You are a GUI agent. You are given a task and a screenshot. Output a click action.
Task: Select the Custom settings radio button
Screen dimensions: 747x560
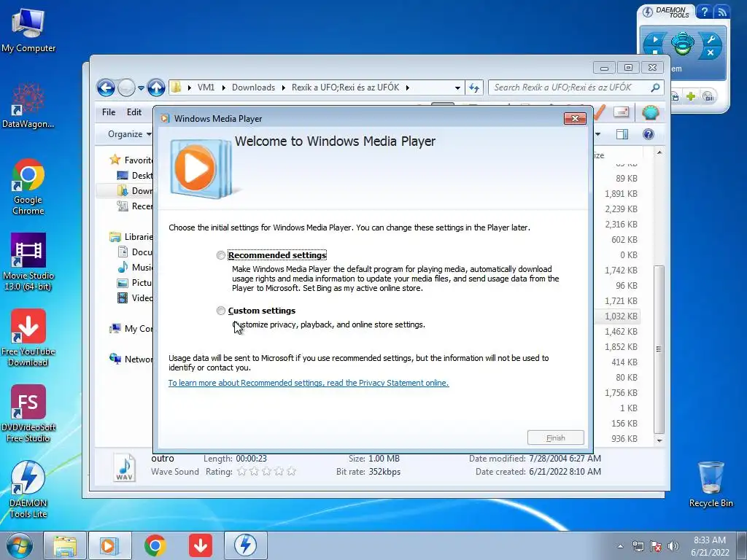[220, 311]
